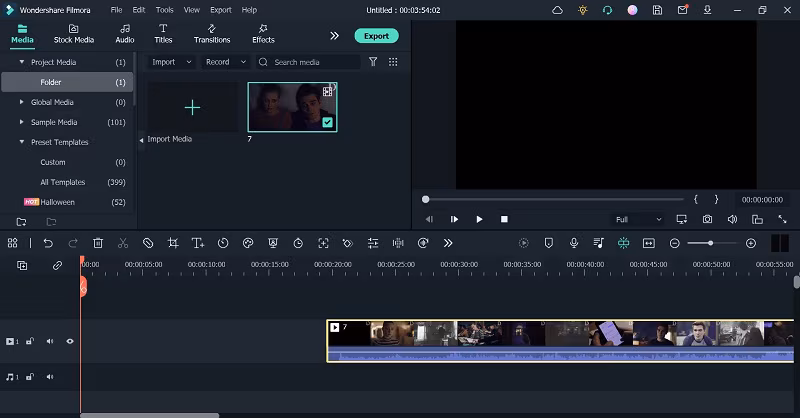
Task: Click the timeline zoom slider handle
Action: 711,243
